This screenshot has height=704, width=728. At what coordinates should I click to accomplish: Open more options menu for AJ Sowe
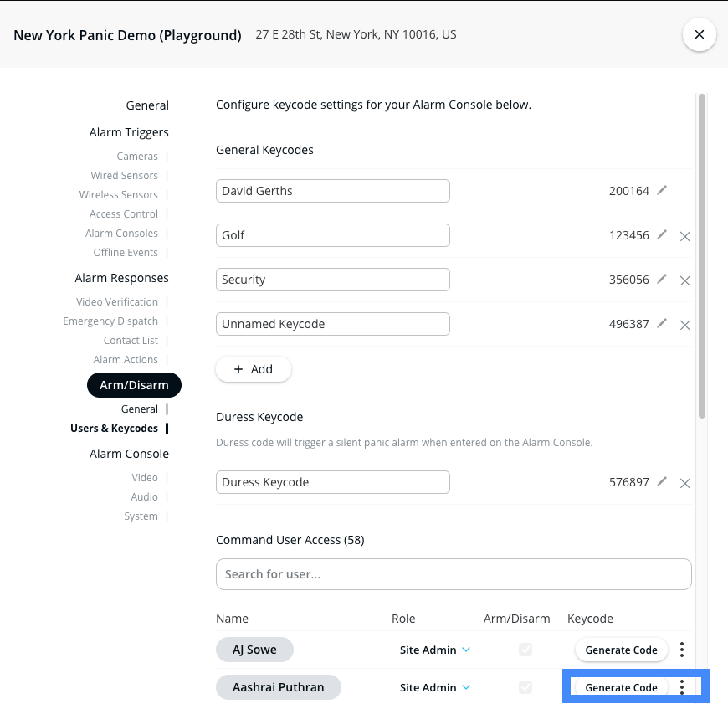pyautogui.click(x=682, y=650)
